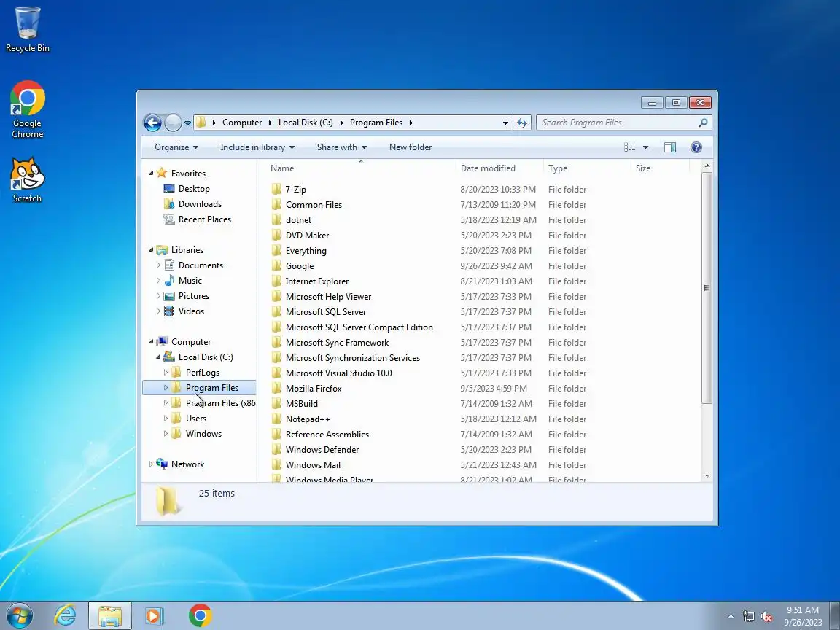840x630 pixels.
Task: Select the 7-Zip folder icon
Action: coord(276,189)
